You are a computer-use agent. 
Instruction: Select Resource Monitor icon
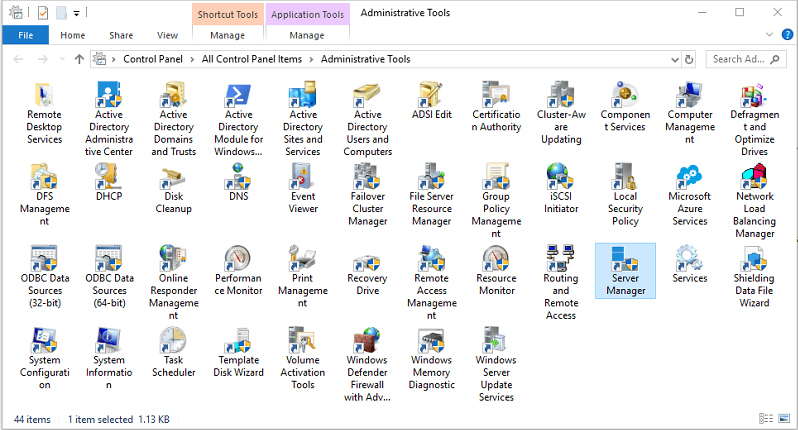(496, 271)
